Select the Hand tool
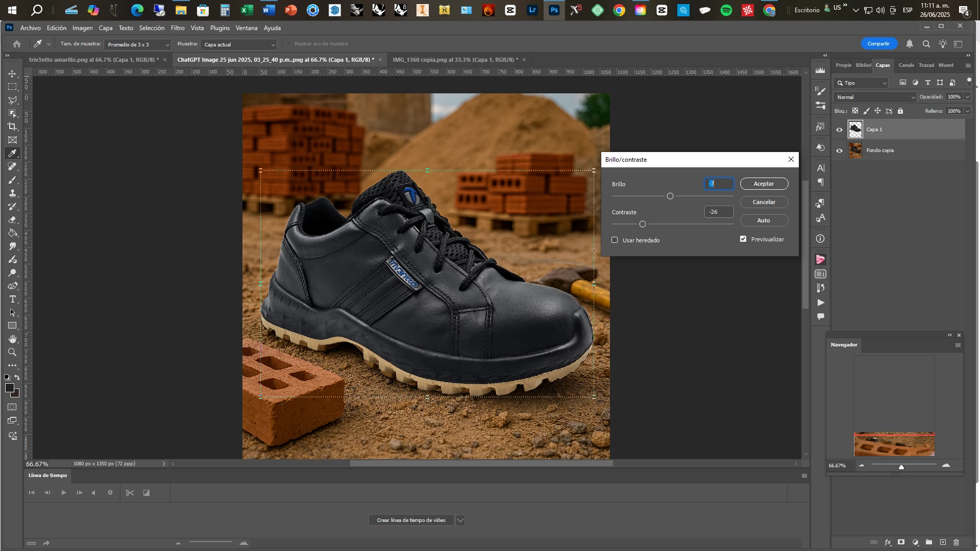This screenshot has width=980, height=551. pyautogui.click(x=12, y=339)
